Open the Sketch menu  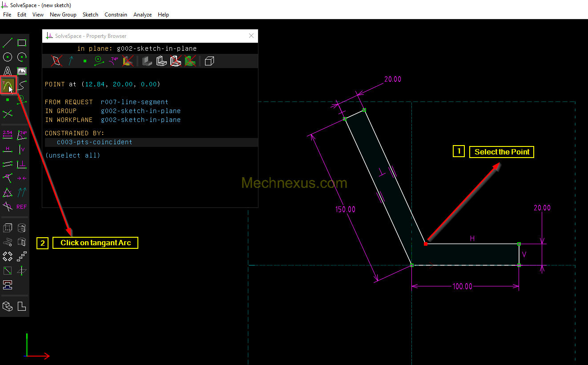click(90, 15)
